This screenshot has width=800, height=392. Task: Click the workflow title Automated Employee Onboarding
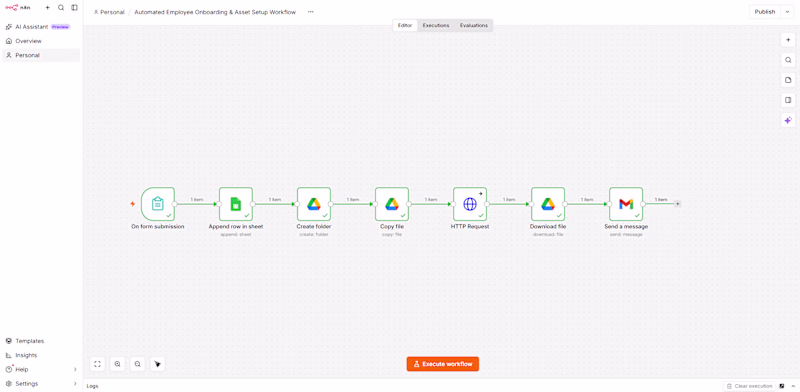coord(215,12)
